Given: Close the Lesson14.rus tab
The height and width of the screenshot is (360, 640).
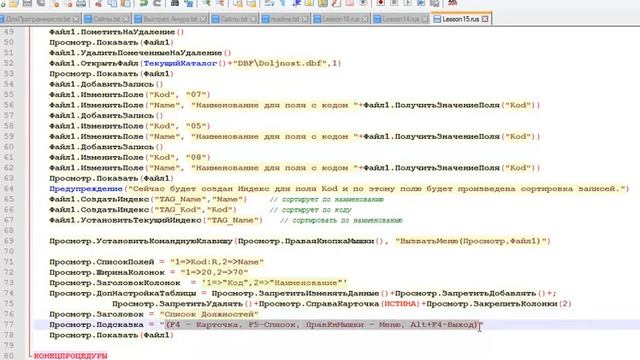Looking at the screenshot, I should [425, 19].
